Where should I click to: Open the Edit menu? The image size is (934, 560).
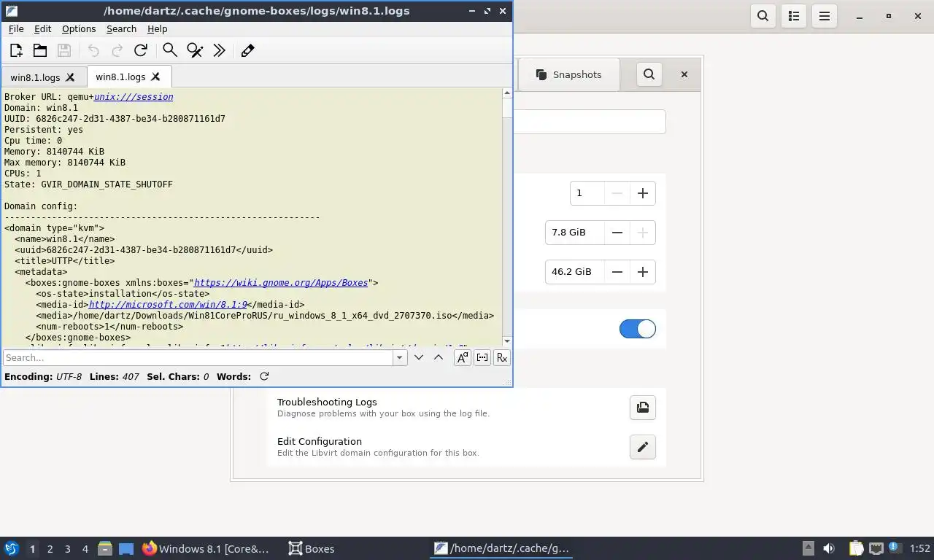[43, 28]
